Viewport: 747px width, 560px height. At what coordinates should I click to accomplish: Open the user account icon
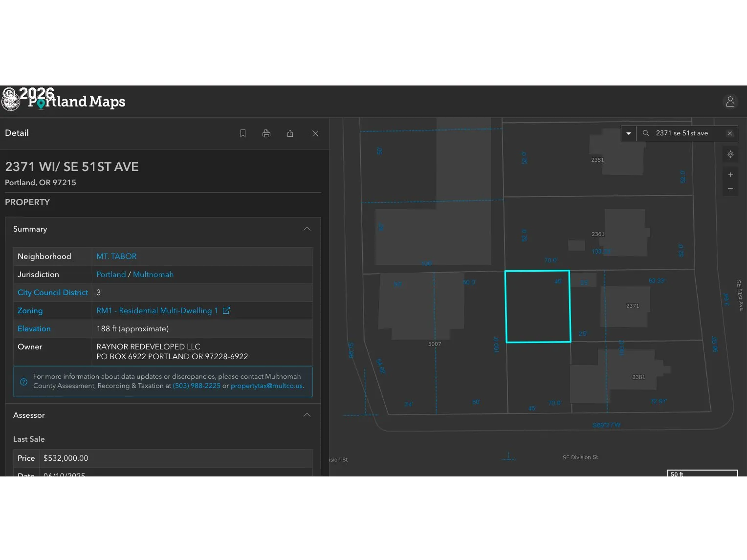730,101
